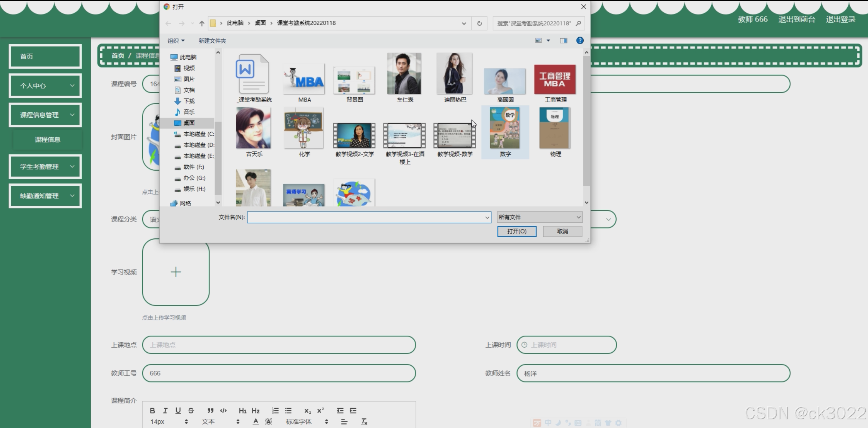The image size is (868, 428).
Task: Expand the 组织 menu dropdown
Action: click(176, 40)
